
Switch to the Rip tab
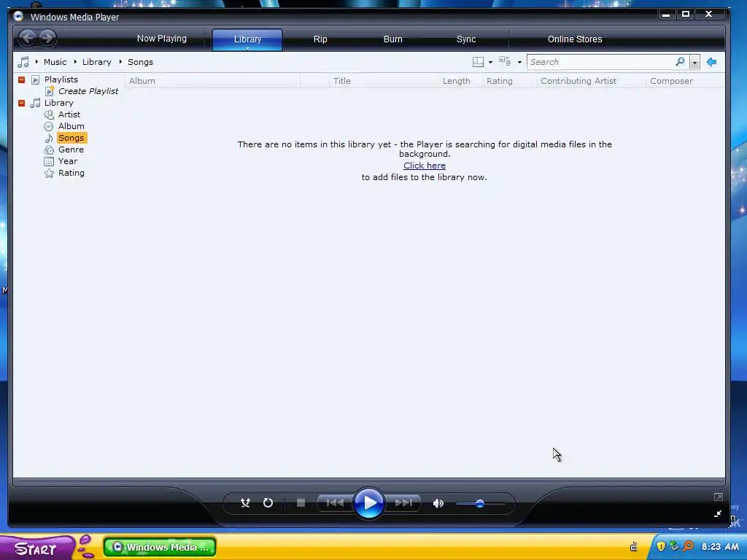coord(320,39)
